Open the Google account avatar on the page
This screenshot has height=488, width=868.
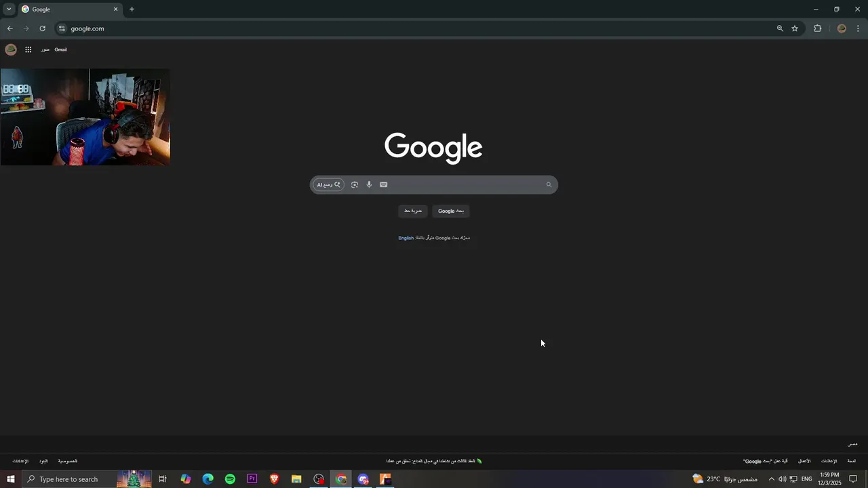tap(11, 49)
